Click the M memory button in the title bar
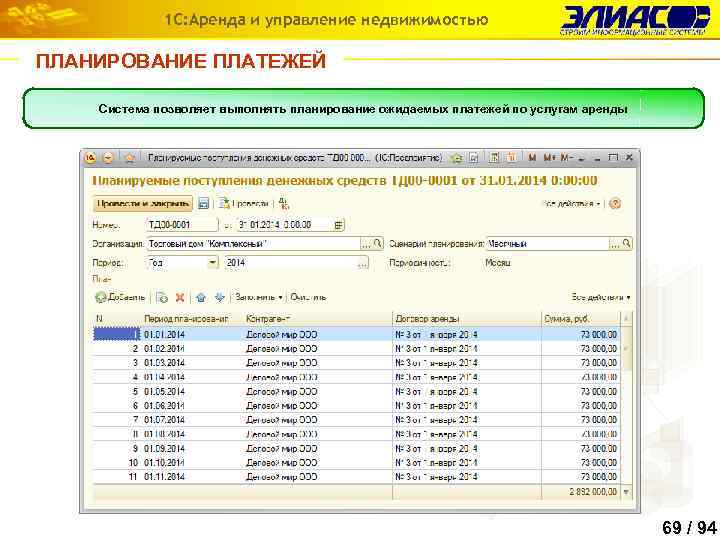 532,158
